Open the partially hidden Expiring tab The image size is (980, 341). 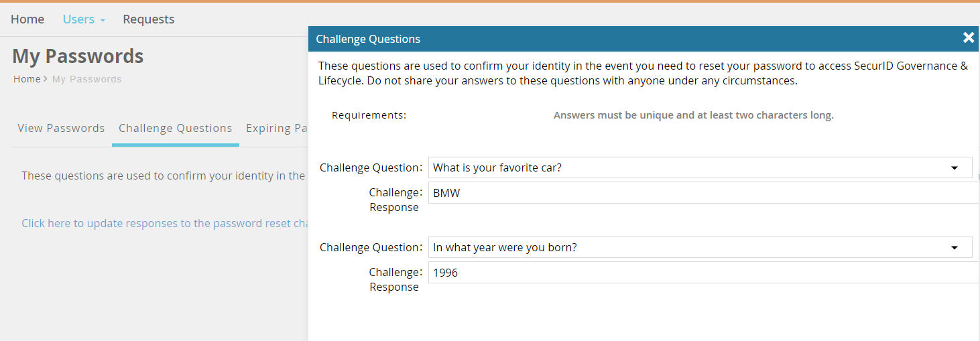[x=276, y=128]
